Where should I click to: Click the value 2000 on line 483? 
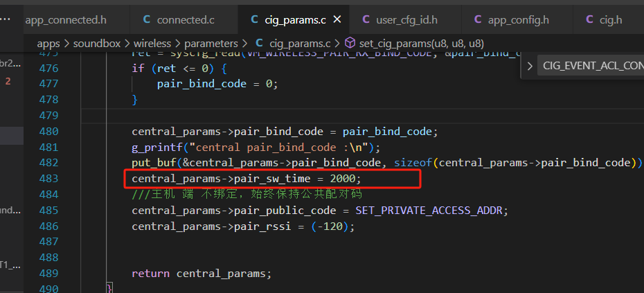(344, 179)
